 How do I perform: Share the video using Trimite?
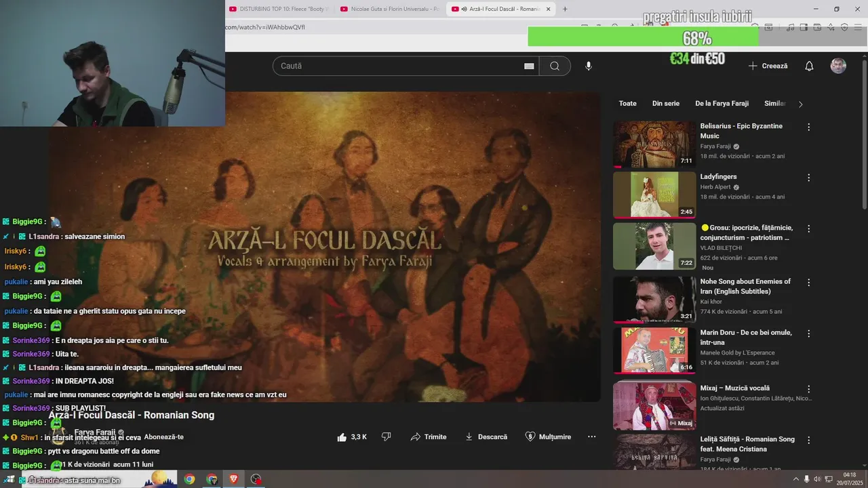(x=429, y=437)
